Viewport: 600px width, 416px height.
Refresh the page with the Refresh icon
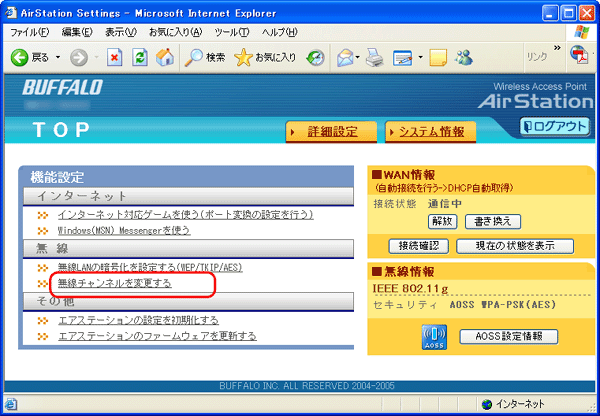click(140, 58)
